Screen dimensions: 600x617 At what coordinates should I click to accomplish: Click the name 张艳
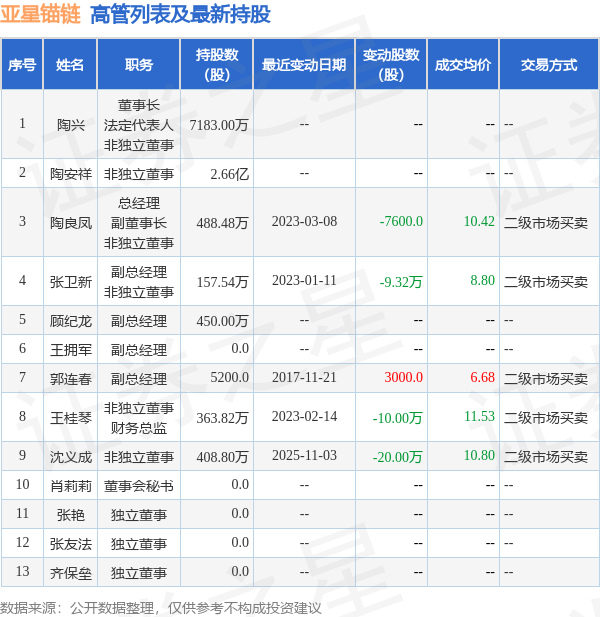tap(70, 515)
